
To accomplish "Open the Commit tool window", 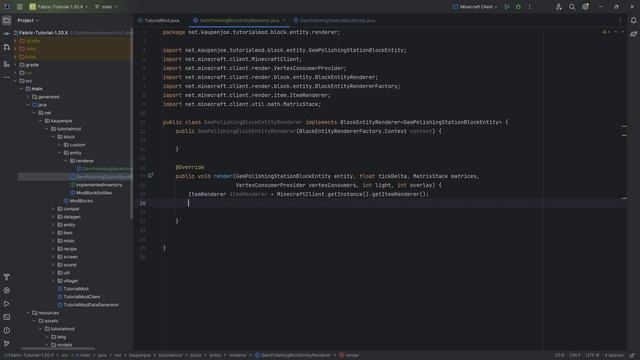I will tap(7, 34).
